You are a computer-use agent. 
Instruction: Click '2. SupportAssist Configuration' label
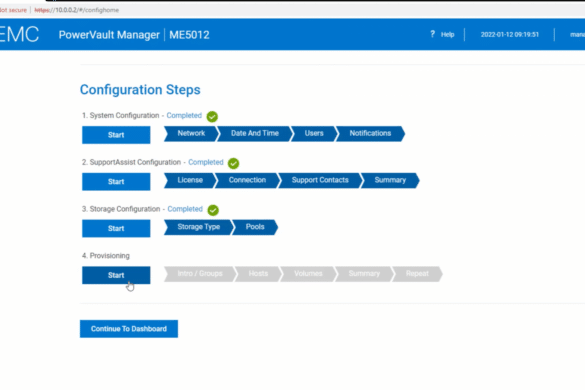point(131,162)
